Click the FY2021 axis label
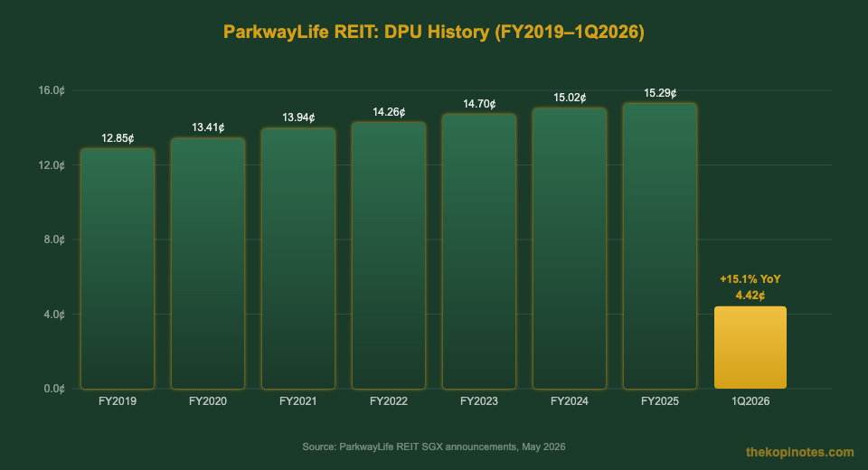The image size is (868, 470). click(x=298, y=400)
